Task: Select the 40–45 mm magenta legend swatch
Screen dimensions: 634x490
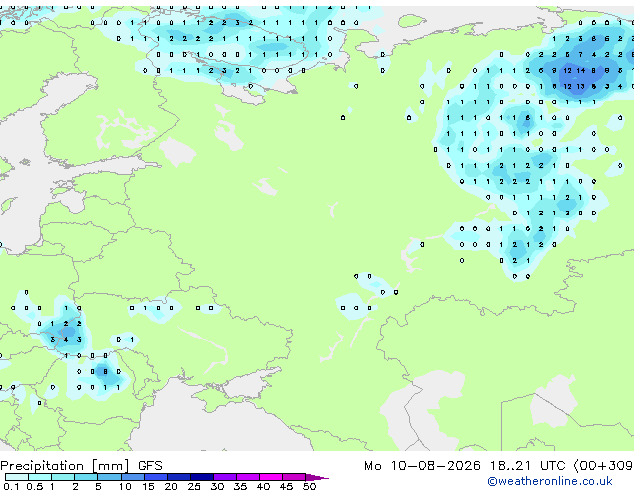Action: [x=271, y=477]
